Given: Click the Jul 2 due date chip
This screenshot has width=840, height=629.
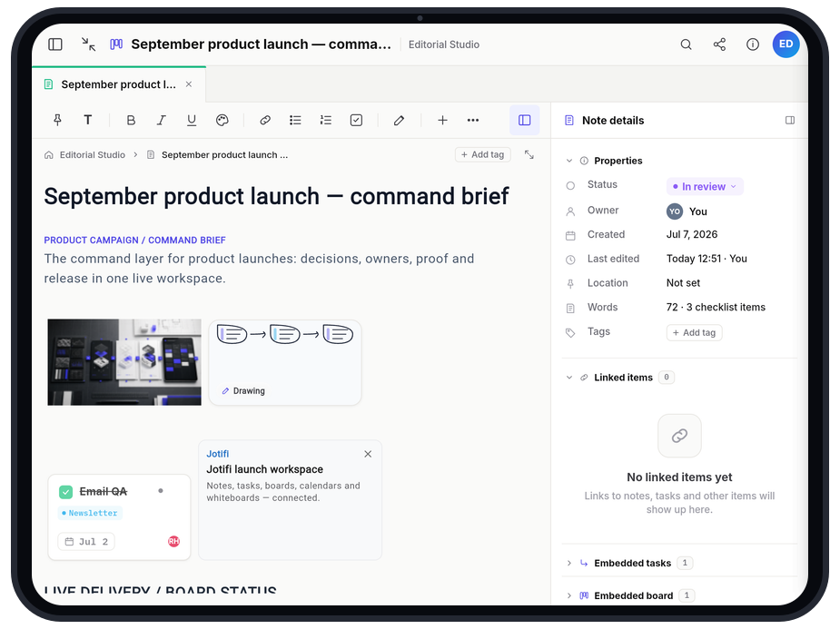Looking at the screenshot, I should pyautogui.click(x=86, y=542).
